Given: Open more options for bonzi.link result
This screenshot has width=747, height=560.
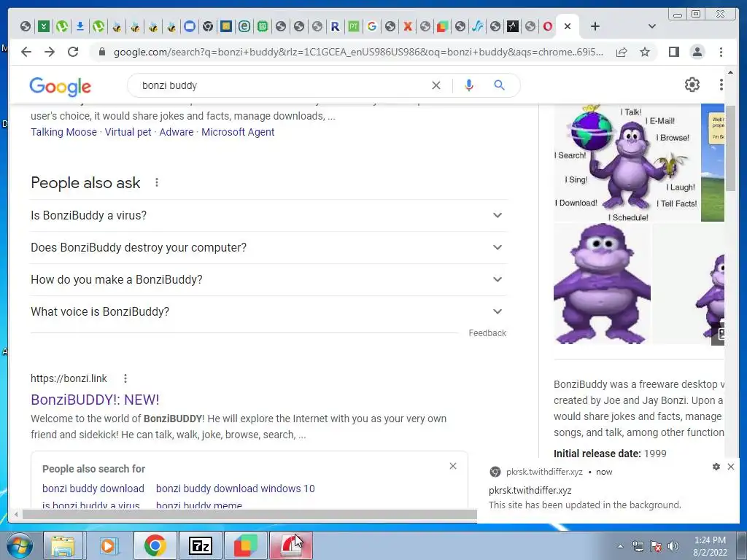Looking at the screenshot, I should 125,378.
